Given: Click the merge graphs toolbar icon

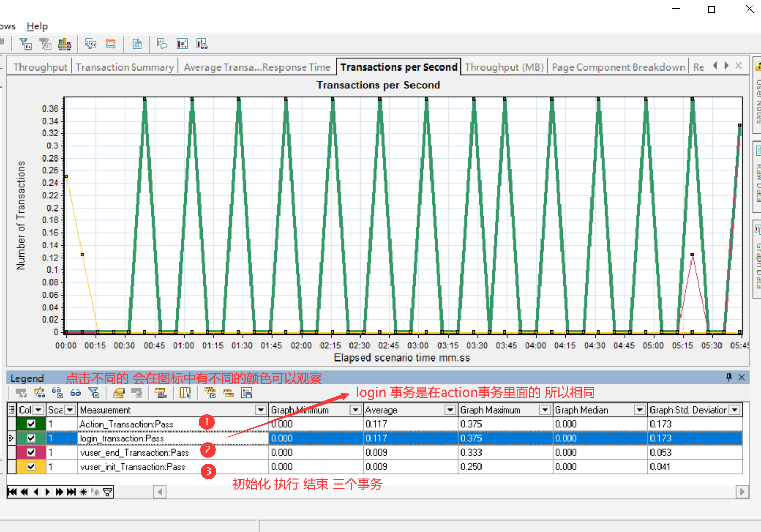Looking at the screenshot, I should click(91, 44).
